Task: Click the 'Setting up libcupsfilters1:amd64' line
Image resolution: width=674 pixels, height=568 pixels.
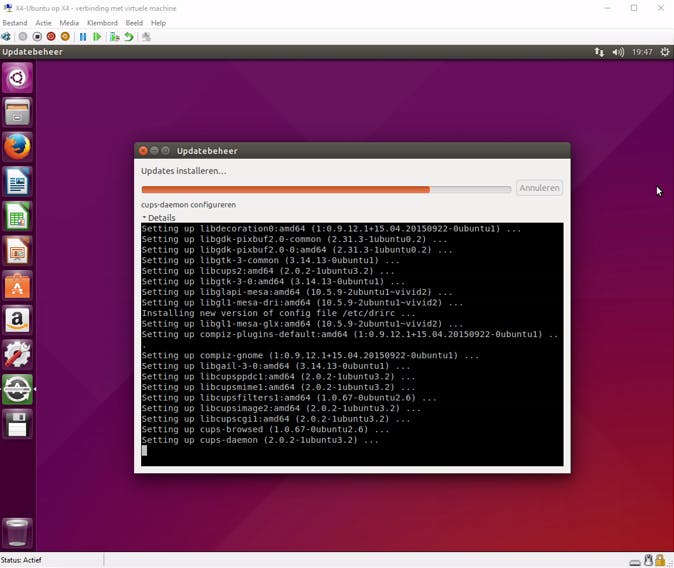Action: (289, 398)
